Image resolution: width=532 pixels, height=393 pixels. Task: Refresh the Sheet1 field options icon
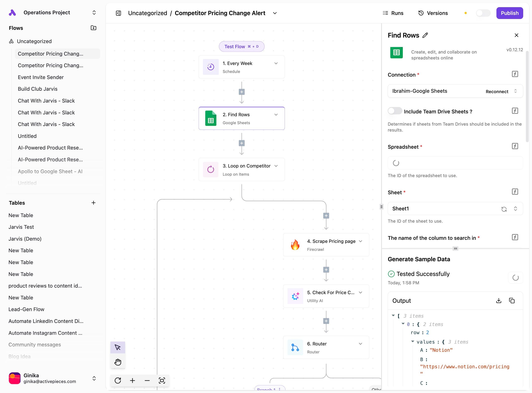click(x=504, y=209)
